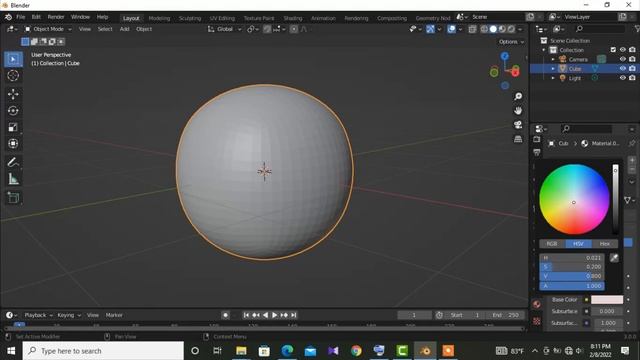The height and width of the screenshot is (360, 640).
Task: Open the Playback dropdown
Action: click(38, 315)
